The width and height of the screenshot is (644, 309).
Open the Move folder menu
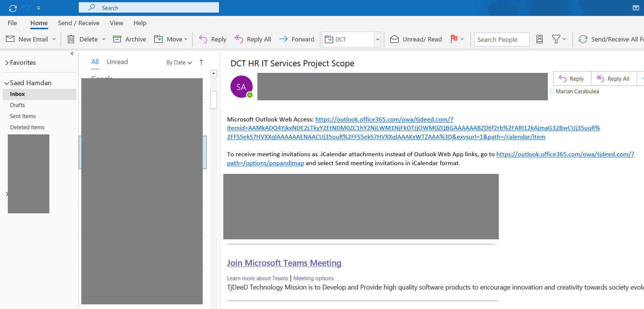(x=171, y=39)
